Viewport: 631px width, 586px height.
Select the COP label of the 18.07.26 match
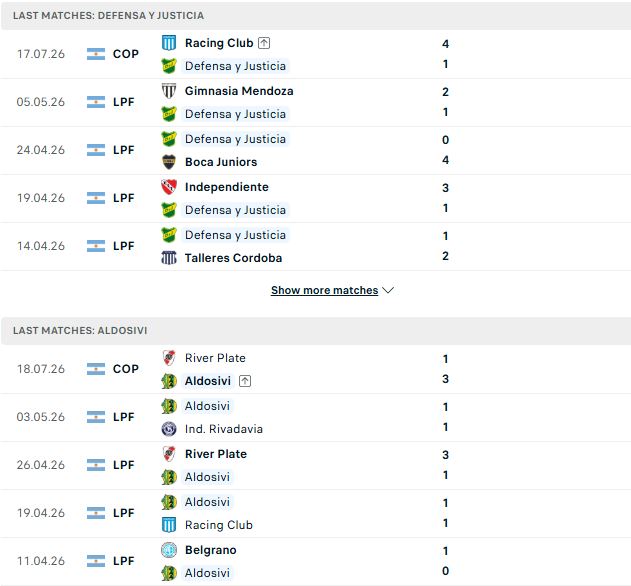[126, 369]
